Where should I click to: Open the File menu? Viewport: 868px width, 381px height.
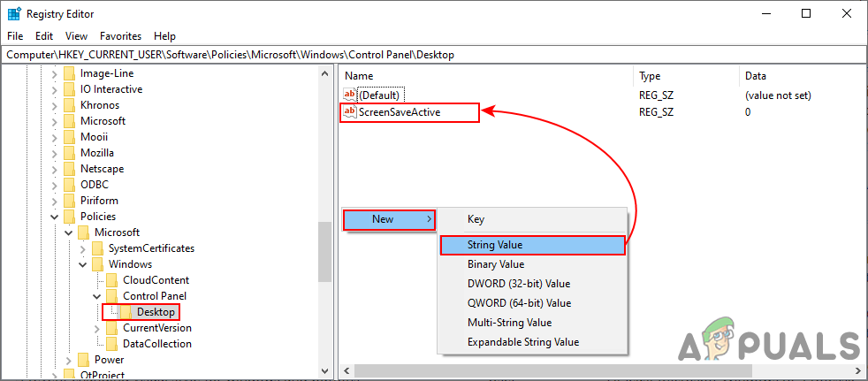[15, 36]
